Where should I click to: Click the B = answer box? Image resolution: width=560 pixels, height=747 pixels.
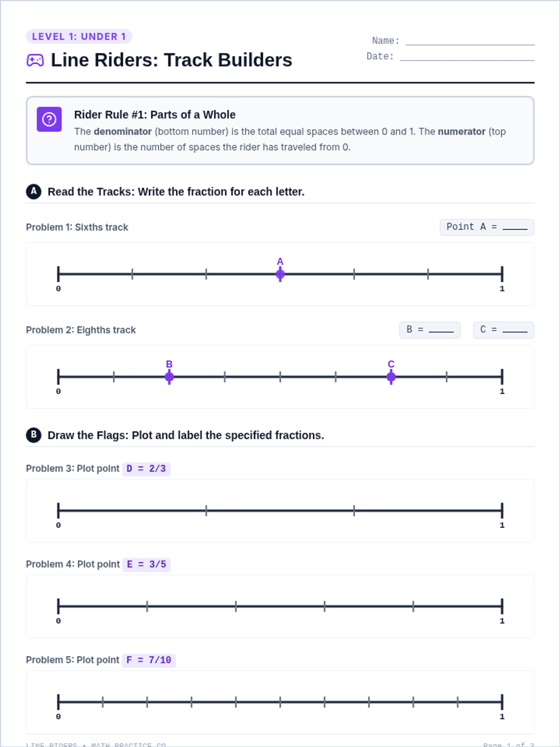(430, 330)
